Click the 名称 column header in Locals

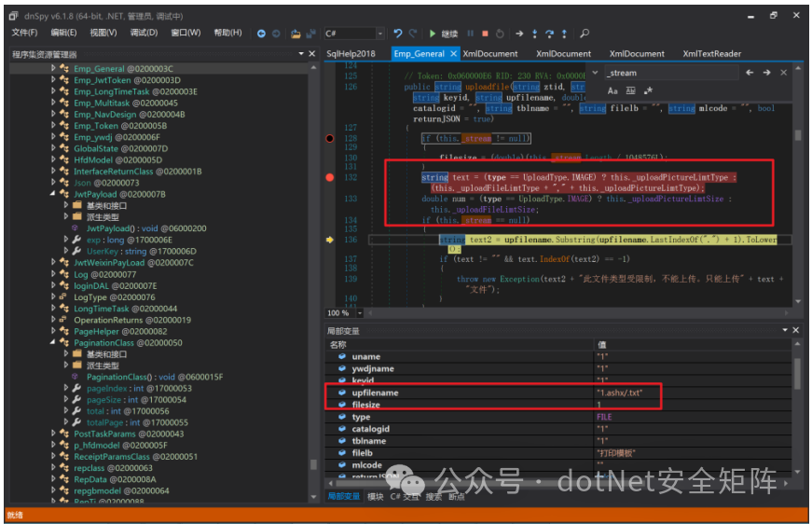tap(338, 345)
